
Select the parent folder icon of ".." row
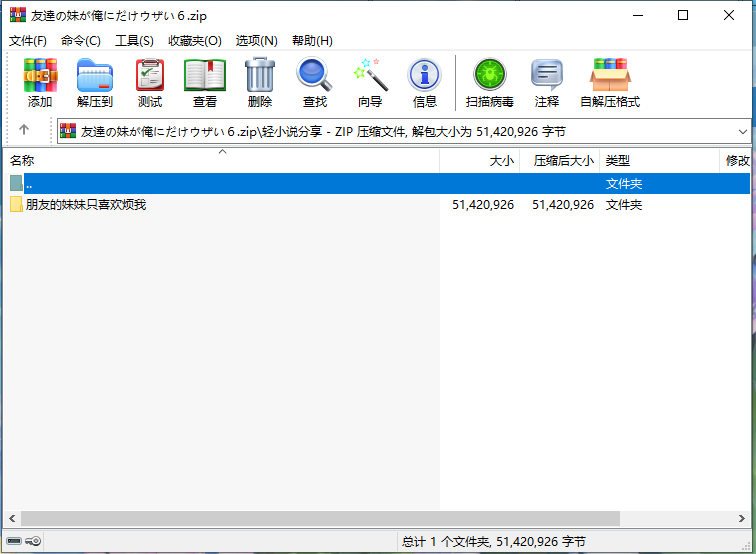[16, 183]
